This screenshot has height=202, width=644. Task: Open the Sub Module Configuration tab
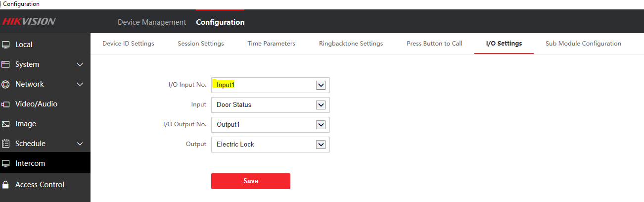point(583,44)
